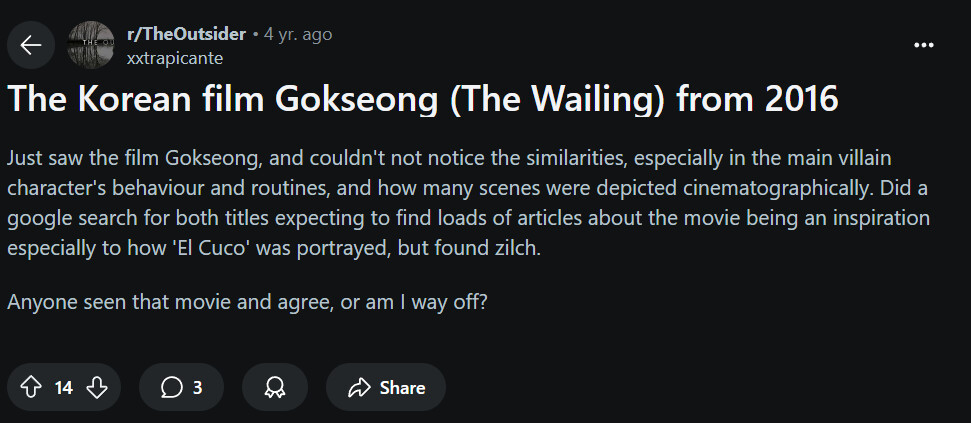
Task: Click the share arrow icon
Action: tap(359, 388)
